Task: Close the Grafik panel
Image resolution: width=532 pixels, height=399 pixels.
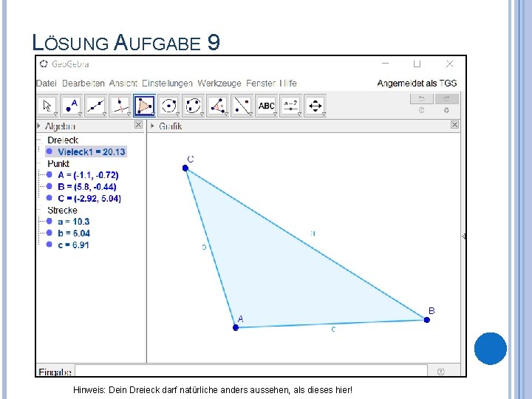Action: point(454,125)
